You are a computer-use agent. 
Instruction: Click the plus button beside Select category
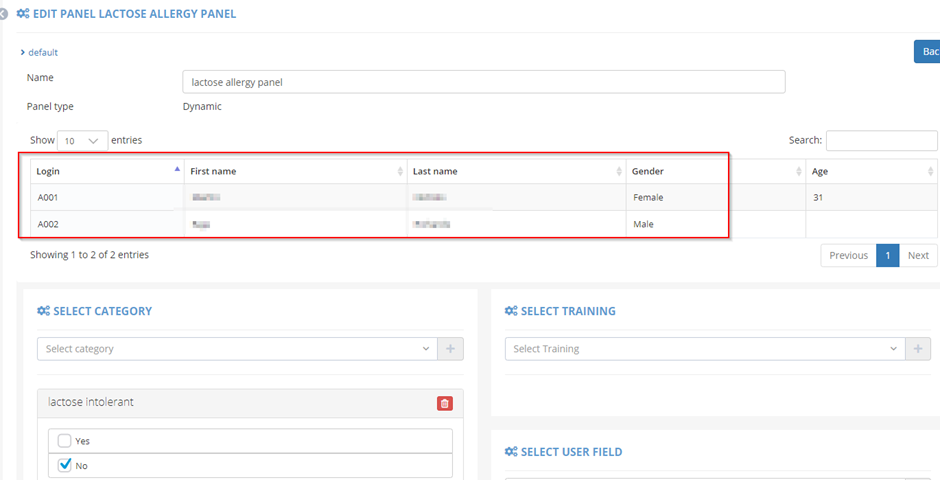tap(450, 349)
